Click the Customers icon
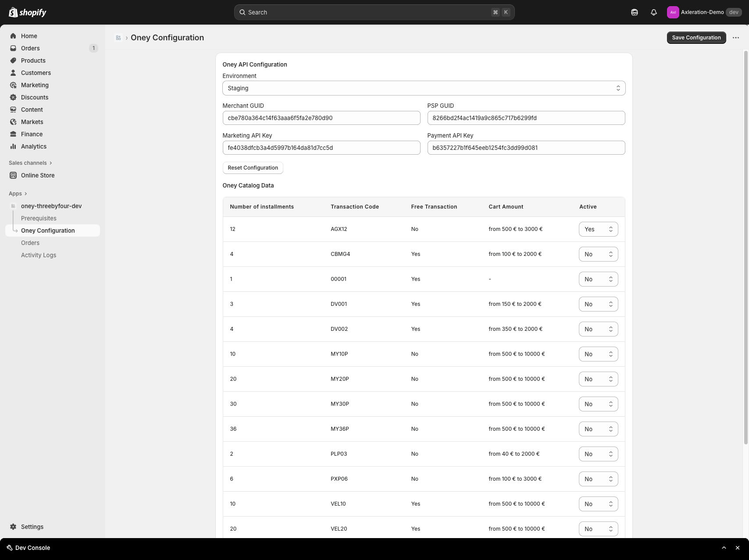Image resolution: width=749 pixels, height=560 pixels. point(13,73)
